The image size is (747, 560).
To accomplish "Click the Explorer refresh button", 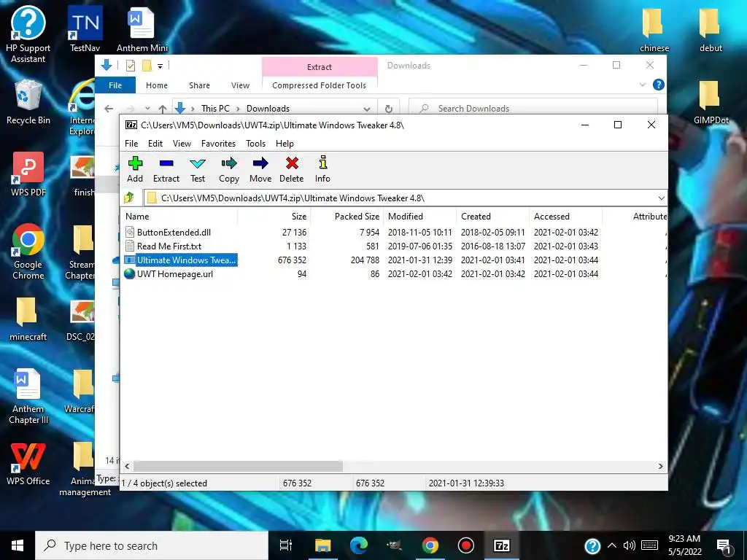I will click(x=389, y=109).
